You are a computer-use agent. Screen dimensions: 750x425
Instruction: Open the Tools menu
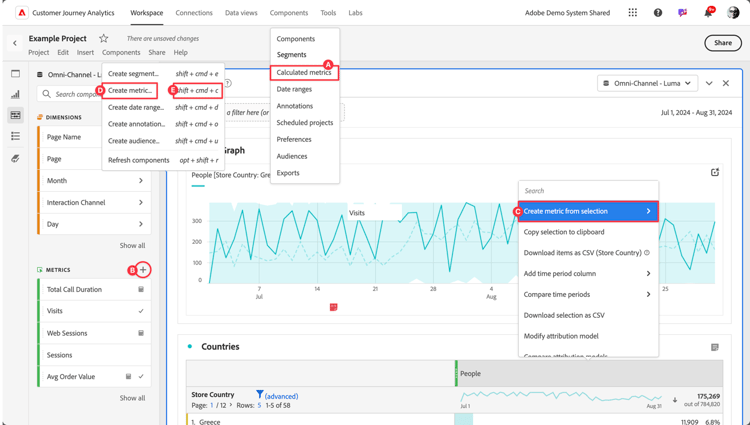click(328, 13)
